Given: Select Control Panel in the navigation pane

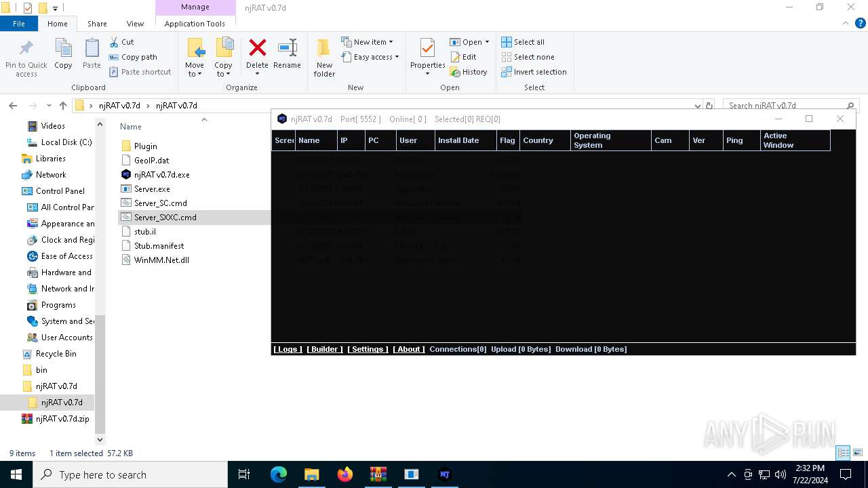Looking at the screenshot, I should (60, 191).
